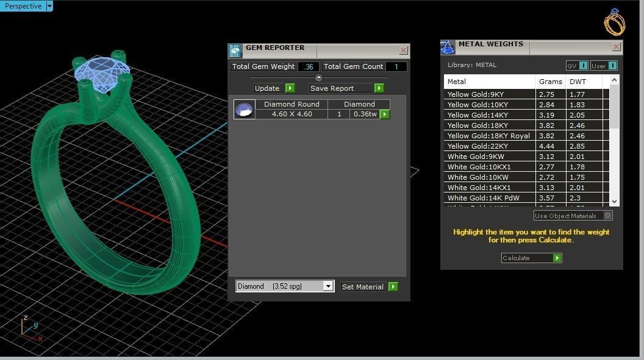Click the Total Gem Count value field

tap(396, 66)
